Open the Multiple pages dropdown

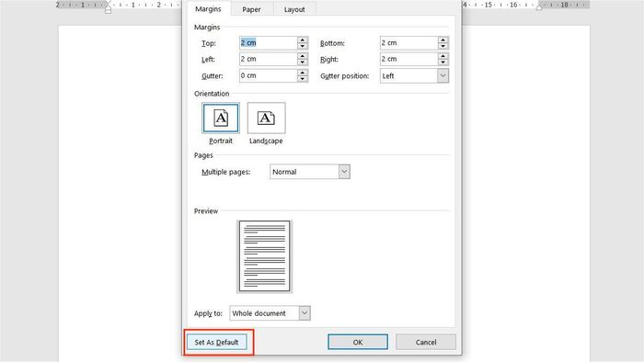pyautogui.click(x=310, y=172)
